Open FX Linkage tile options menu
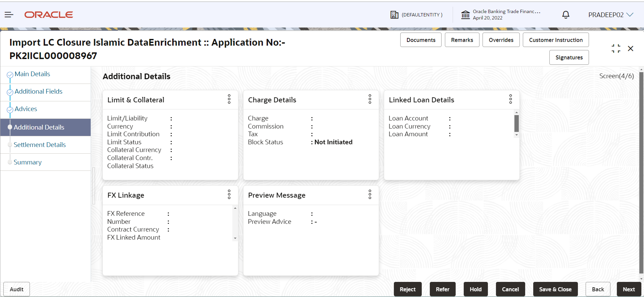This screenshot has width=644, height=297. 229,194
